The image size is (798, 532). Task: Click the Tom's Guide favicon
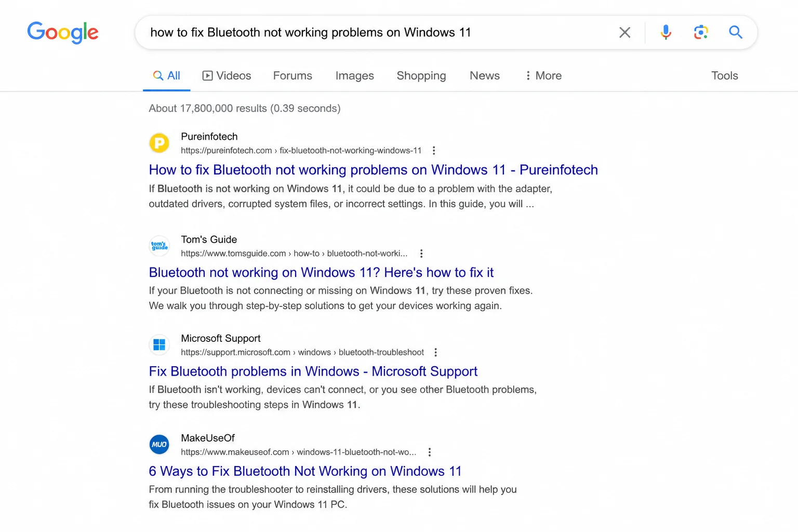pyautogui.click(x=159, y=246)
